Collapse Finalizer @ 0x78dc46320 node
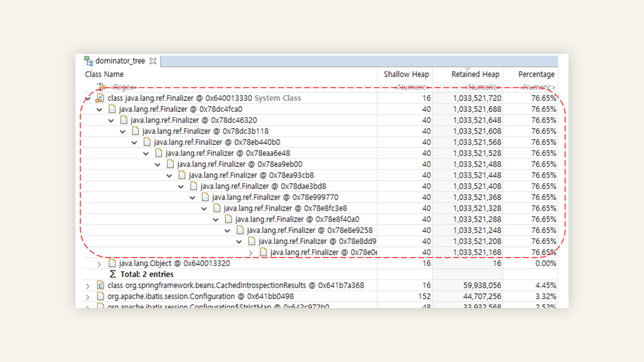This screenshot has height=362, width=644. point(111,121)
